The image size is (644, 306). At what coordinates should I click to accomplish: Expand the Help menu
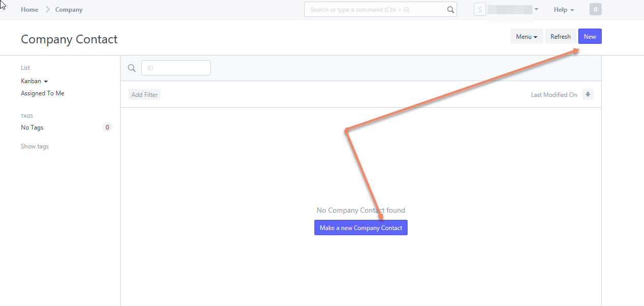[x=563, y=10]
